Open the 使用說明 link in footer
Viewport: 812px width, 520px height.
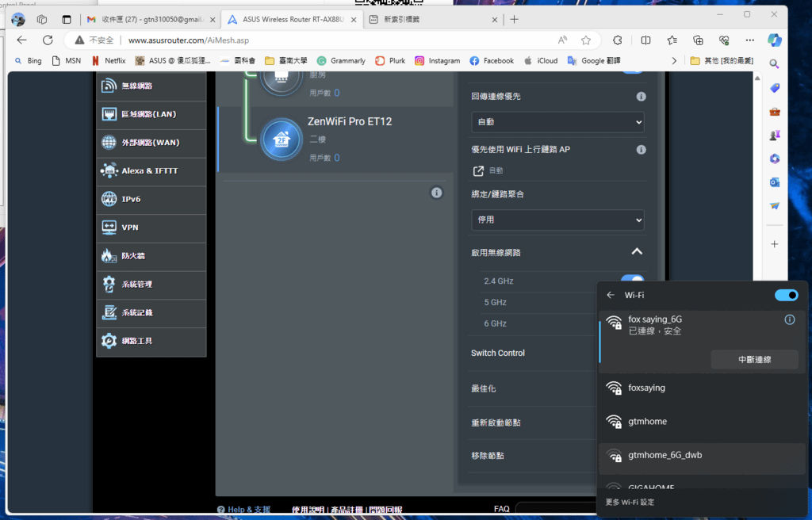coord(308,510)
